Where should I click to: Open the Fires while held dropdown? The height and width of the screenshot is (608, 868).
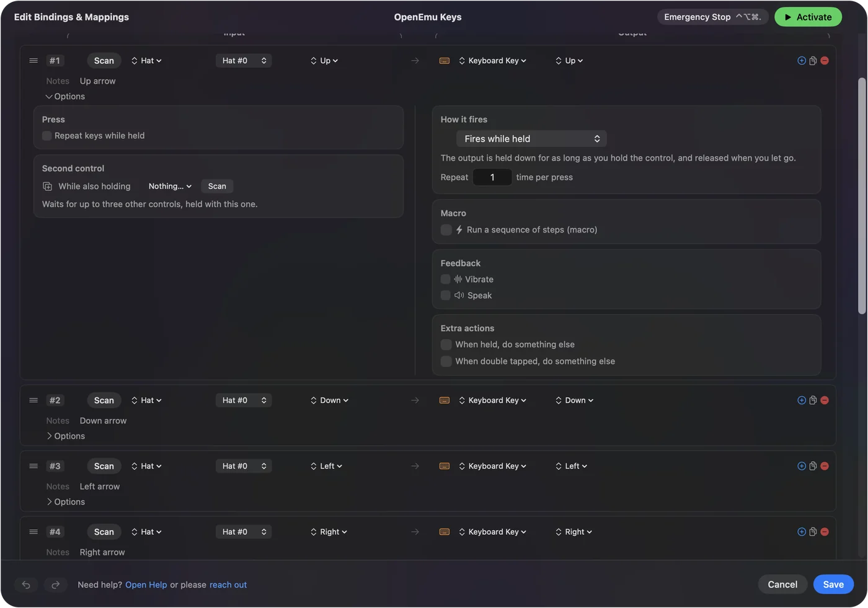coord(531,139)
